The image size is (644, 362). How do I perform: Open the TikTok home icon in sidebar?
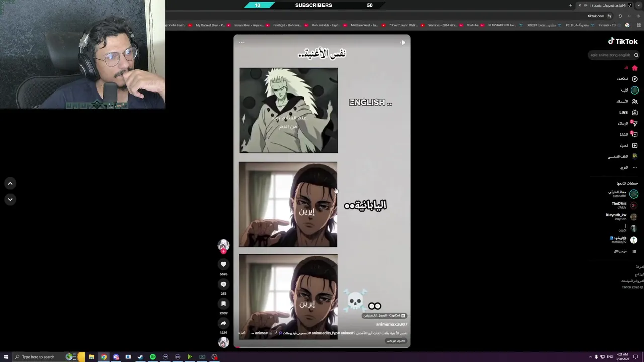click(635, 68)
